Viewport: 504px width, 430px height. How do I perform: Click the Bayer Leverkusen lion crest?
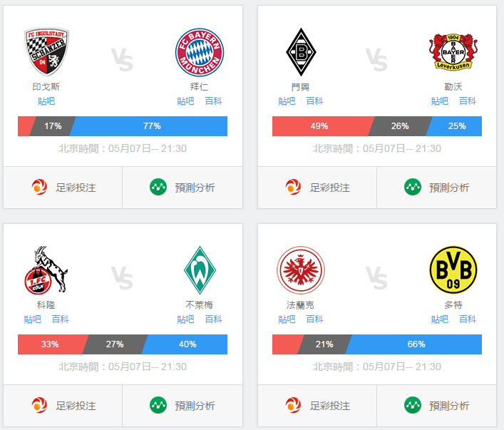pos(453,52)
